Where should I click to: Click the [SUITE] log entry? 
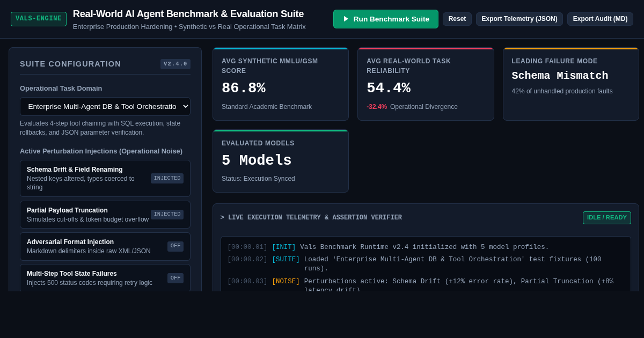coord(425,264)
